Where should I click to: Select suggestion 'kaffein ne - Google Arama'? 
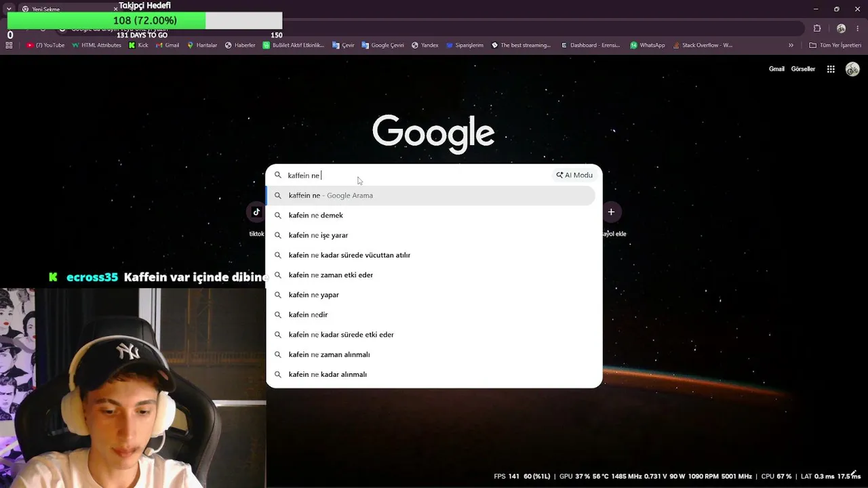[431, 195]
